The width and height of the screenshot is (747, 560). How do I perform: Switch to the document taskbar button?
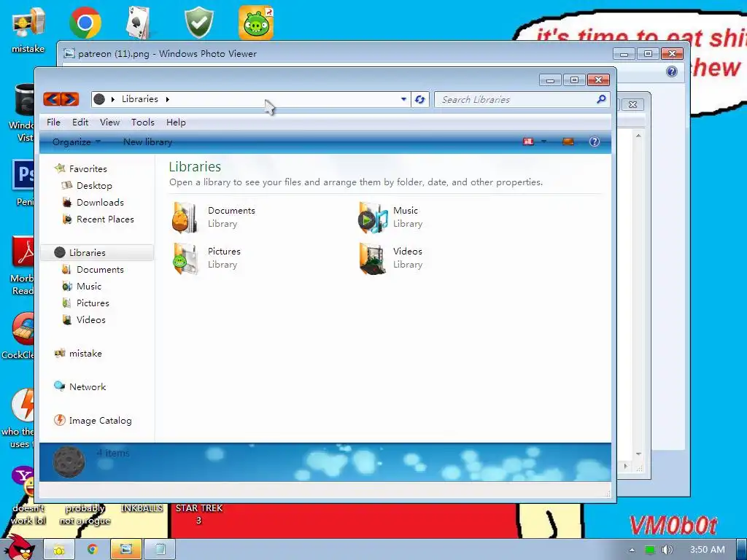point(160,550)
